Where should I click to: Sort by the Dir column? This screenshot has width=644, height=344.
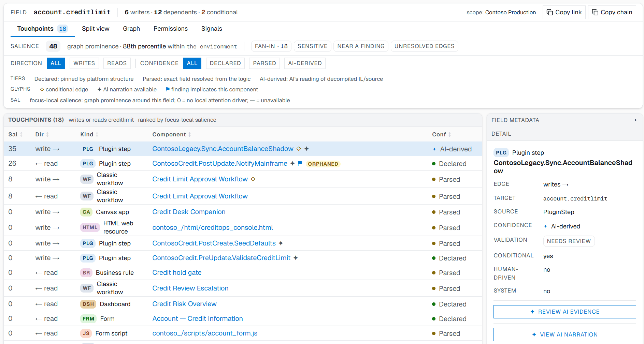pos(42,134)
